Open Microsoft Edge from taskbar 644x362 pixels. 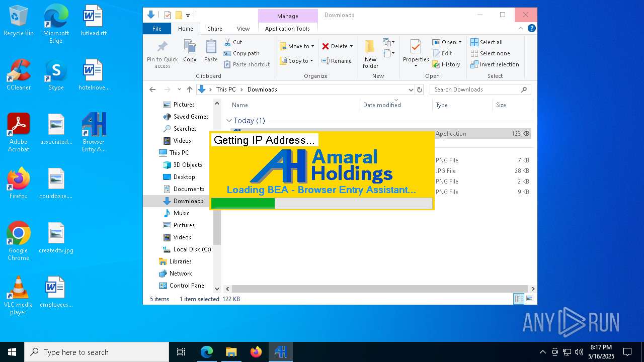coord(207,352)
